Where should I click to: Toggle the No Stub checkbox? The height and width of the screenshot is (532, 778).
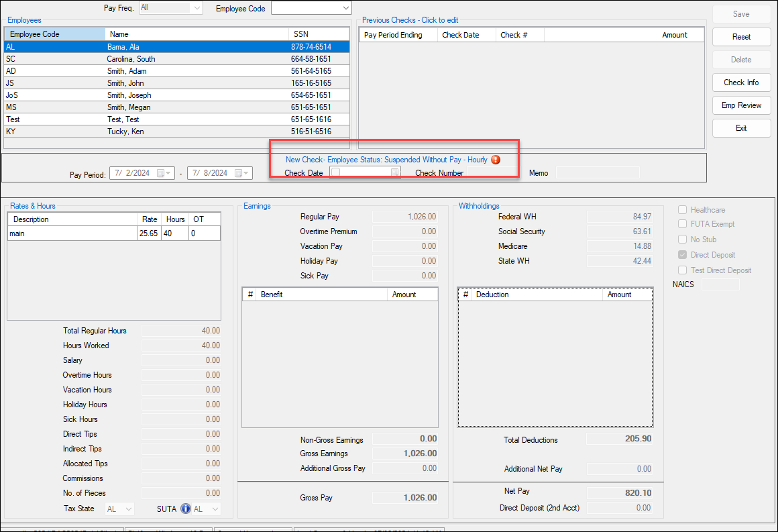point(682,240)
